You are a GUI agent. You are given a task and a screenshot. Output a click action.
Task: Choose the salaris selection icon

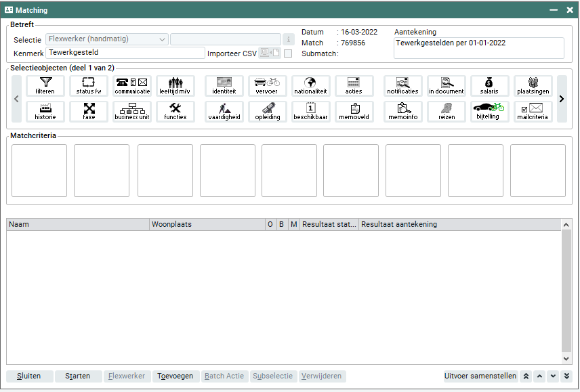(490, 86)
